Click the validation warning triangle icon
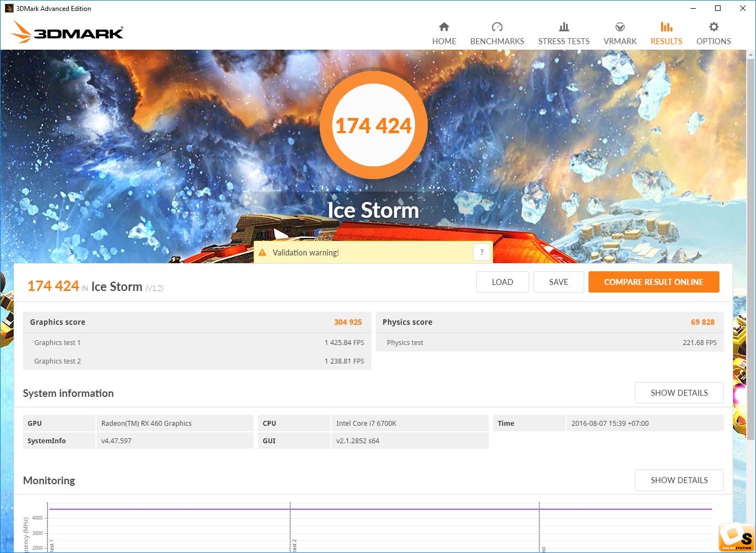 (262, 253)
